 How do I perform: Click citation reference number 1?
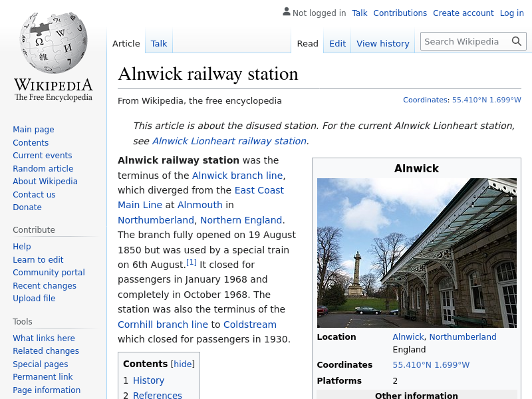pos(192,262)
